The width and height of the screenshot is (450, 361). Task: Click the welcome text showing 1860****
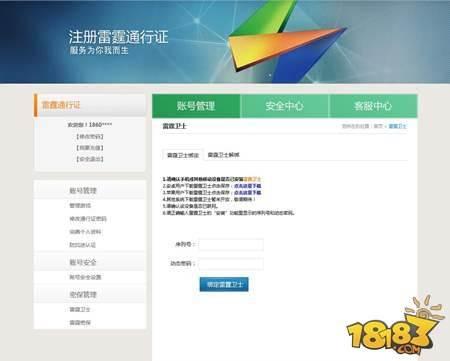coord(90,125)
